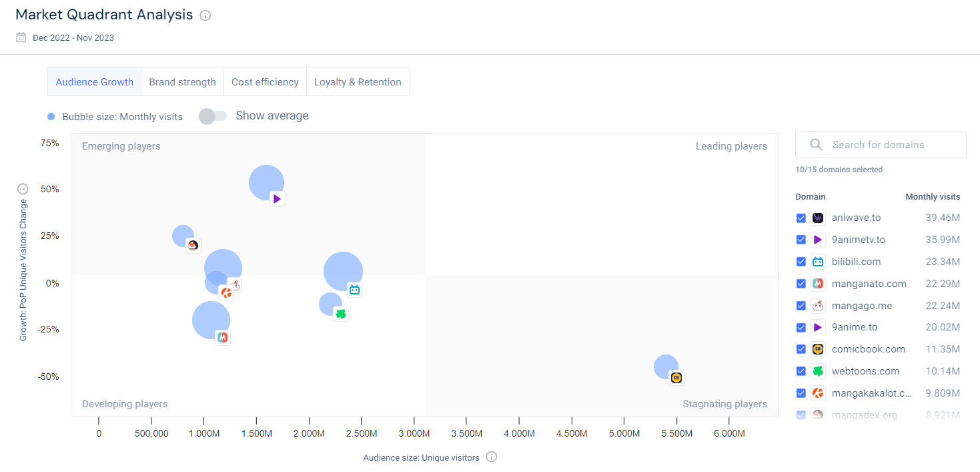This screenshot has width=980, height=472.
Task: Click the magnifier icon in domain search
Action: tap(816, 144)
